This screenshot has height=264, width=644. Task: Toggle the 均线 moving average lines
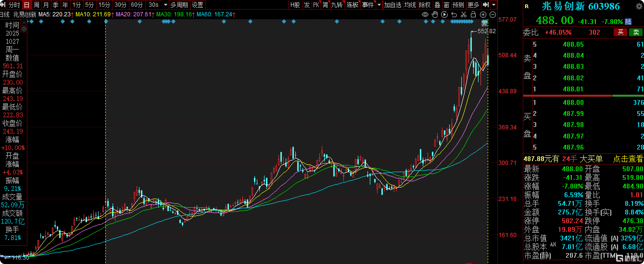click(x=410, y=5)
